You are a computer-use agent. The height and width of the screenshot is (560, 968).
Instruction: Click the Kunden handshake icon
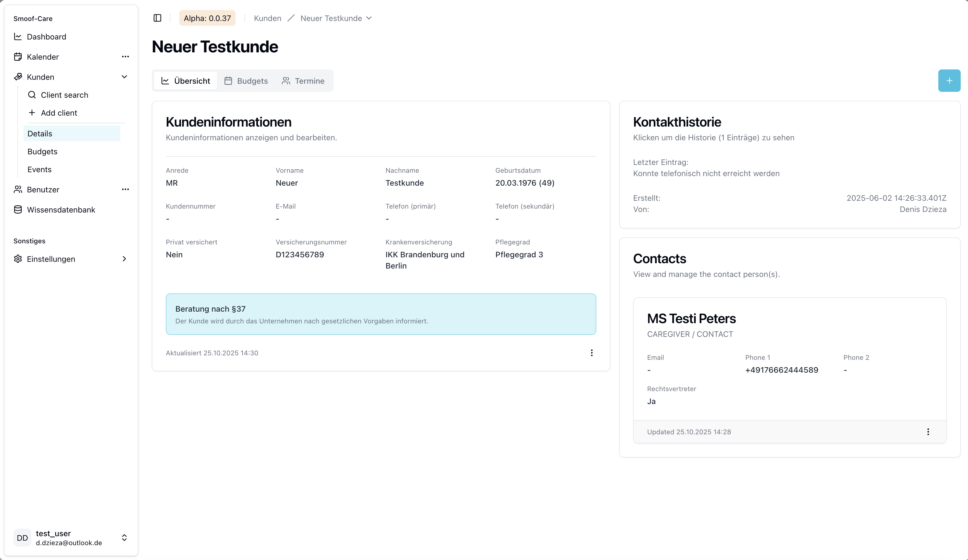point(18,77)
